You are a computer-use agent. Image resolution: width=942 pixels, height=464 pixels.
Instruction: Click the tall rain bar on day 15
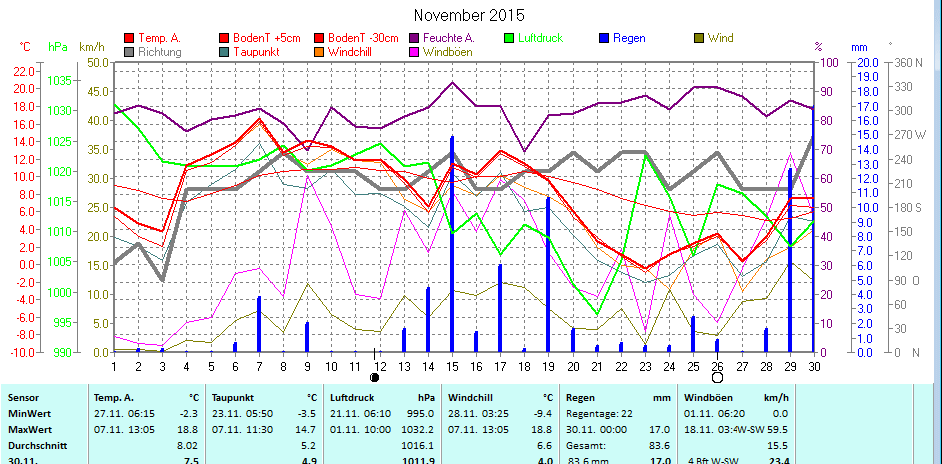pyautogui.click(x=452, y=244)
